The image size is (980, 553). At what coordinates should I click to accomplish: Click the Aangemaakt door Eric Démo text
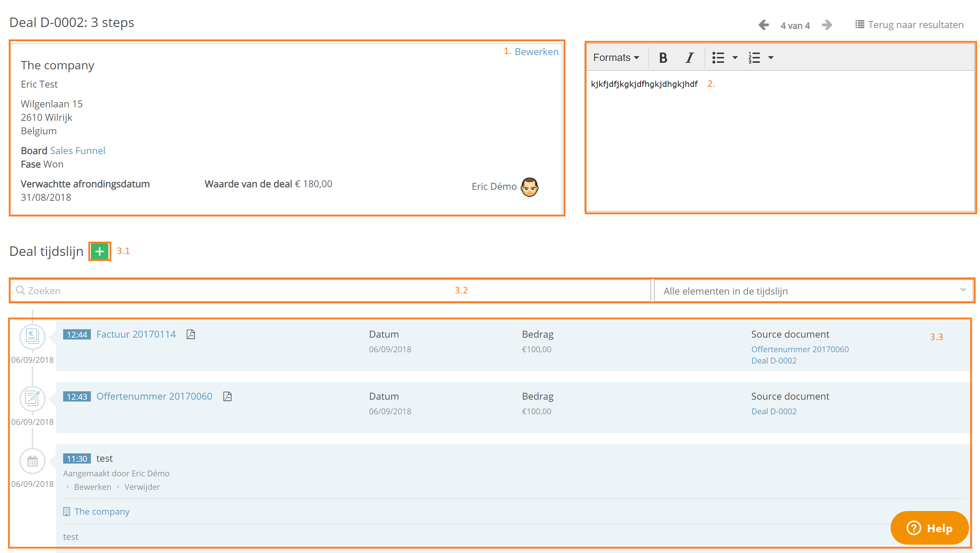point(116,473)
